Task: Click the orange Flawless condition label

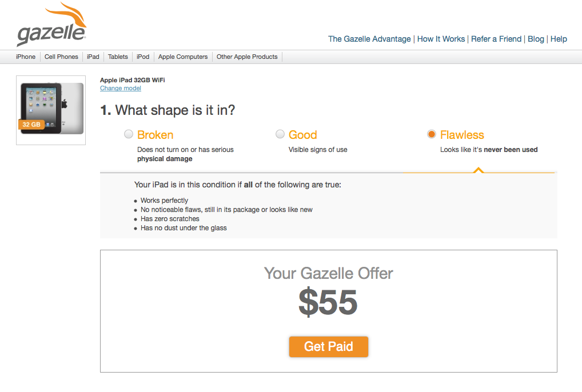Action: (x=462, y=135)
